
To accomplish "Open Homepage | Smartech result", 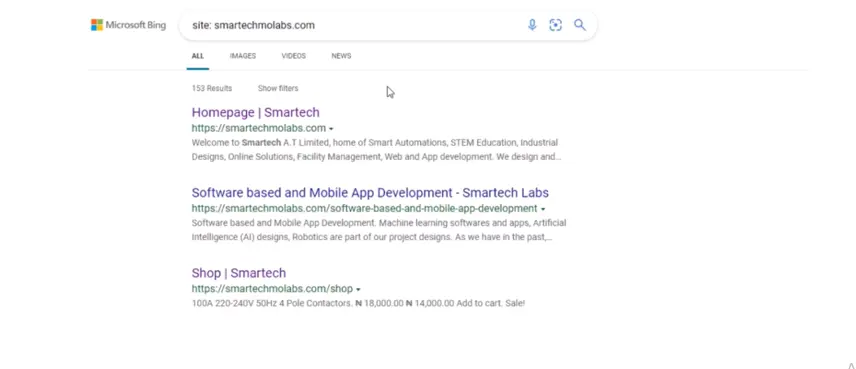I will (x=255, y=112).
